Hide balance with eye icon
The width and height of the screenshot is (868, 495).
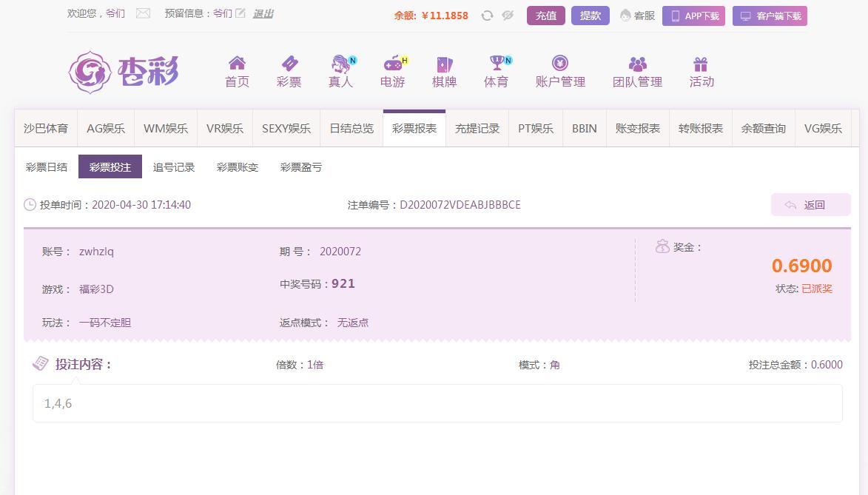(x=508, y=16)
